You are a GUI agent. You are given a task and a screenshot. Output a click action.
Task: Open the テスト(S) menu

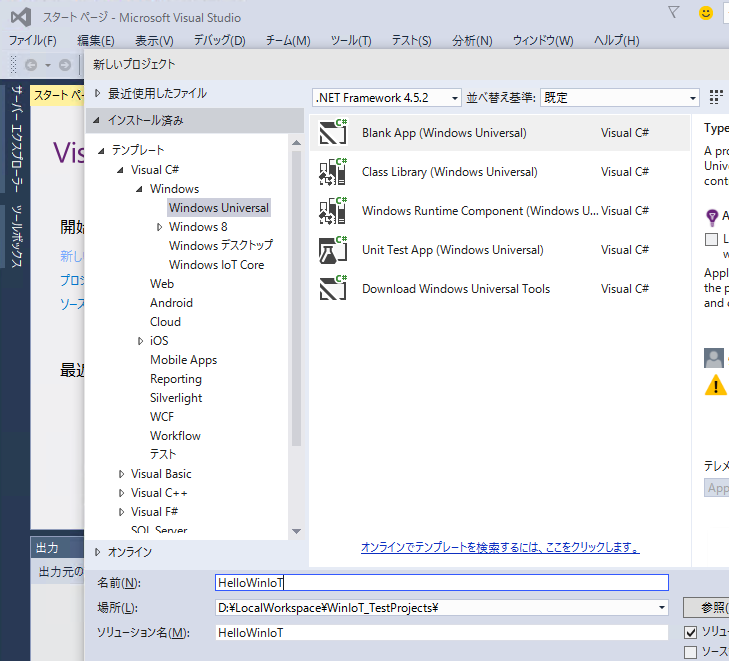pyautogui.click(x=411, y=41)
